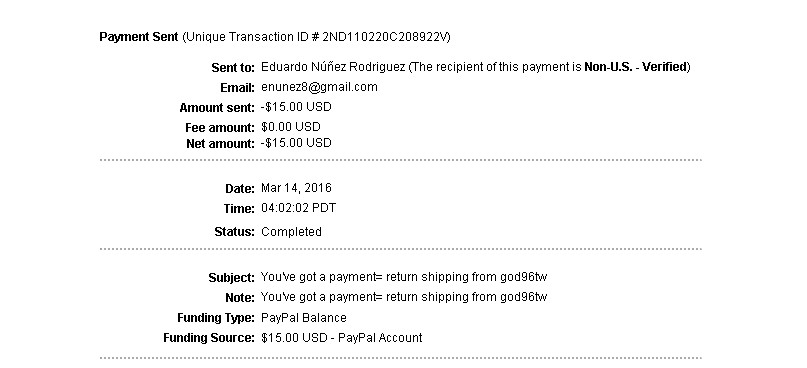This screenshot has height=368, width=807.
Task: Click the net amount value -$15.00 USD
Action: (296, 143)
